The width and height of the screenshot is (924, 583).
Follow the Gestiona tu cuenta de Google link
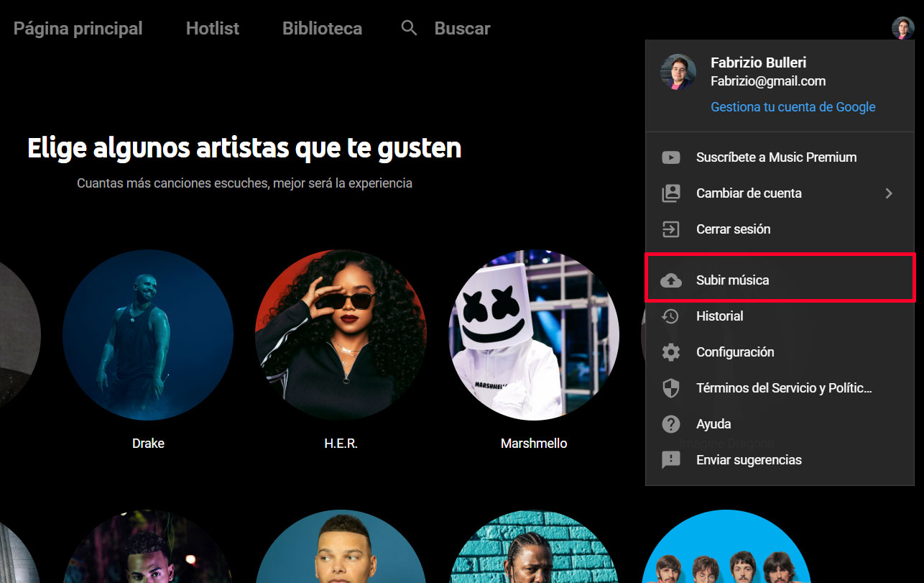tap(793, 107)
